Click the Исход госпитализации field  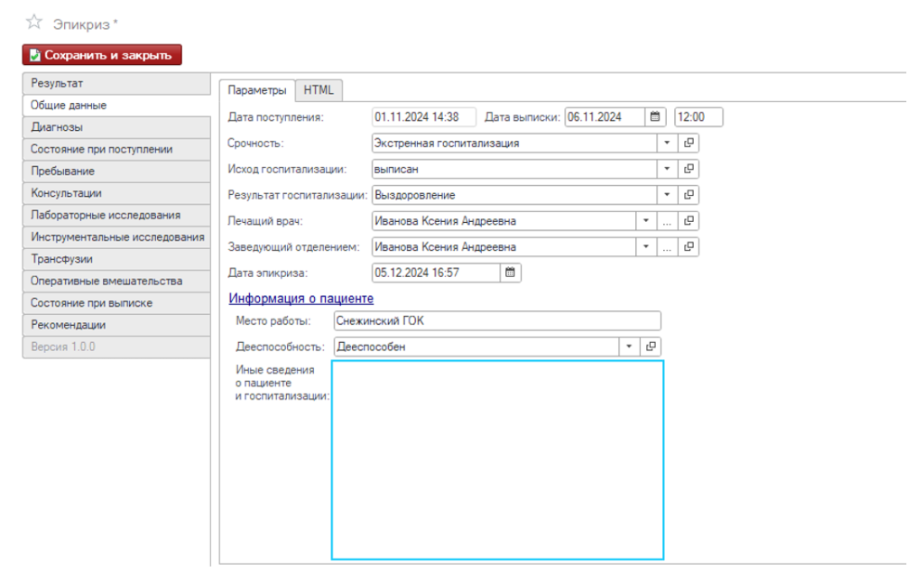[x=513, y=169]
